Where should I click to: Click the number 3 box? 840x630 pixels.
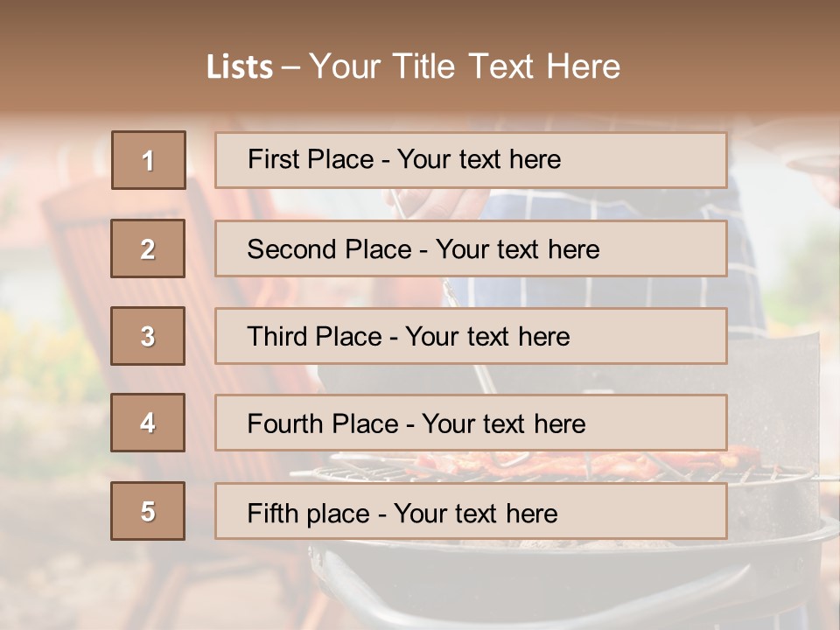[x=148, y=336]
